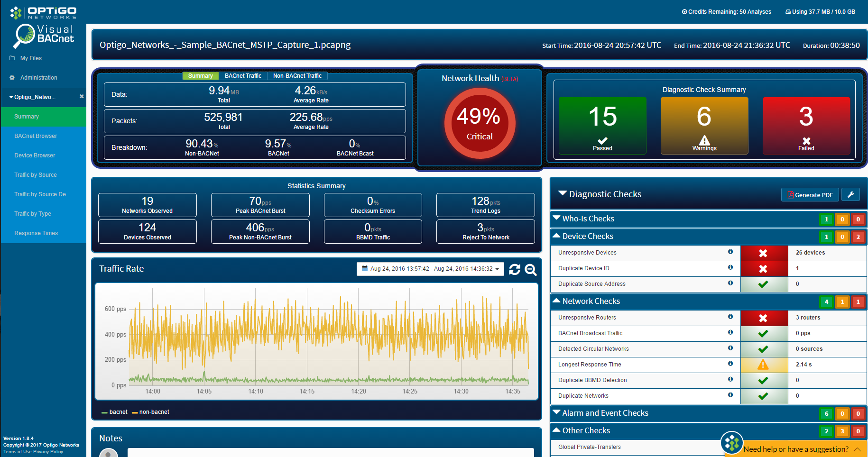The image size is (868, 457).
Task: Click green passed count badge in Alarm and Event Checks
Action: (826, 413)
